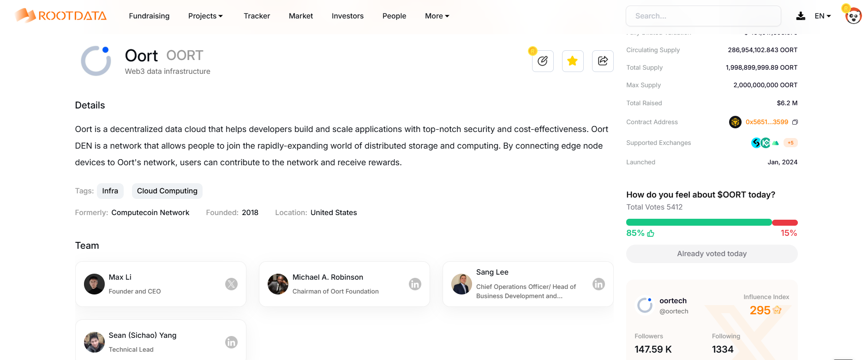Open Michael A. Robinson's name link
868x360 pixels.
click(328, 277)
